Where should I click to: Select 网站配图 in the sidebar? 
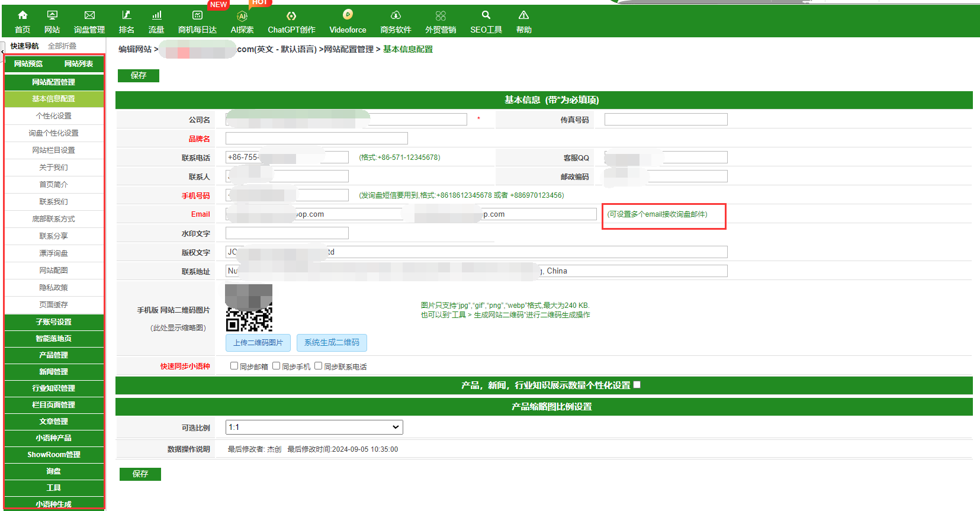coord(54,271)
